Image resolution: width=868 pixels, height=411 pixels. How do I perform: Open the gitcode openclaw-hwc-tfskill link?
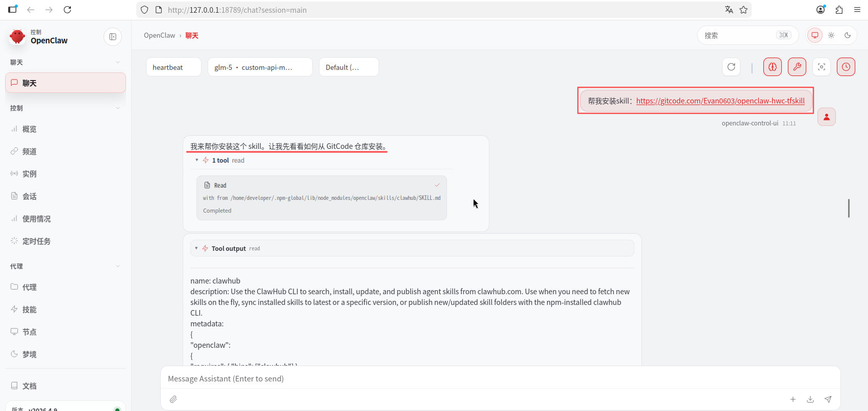721,101
